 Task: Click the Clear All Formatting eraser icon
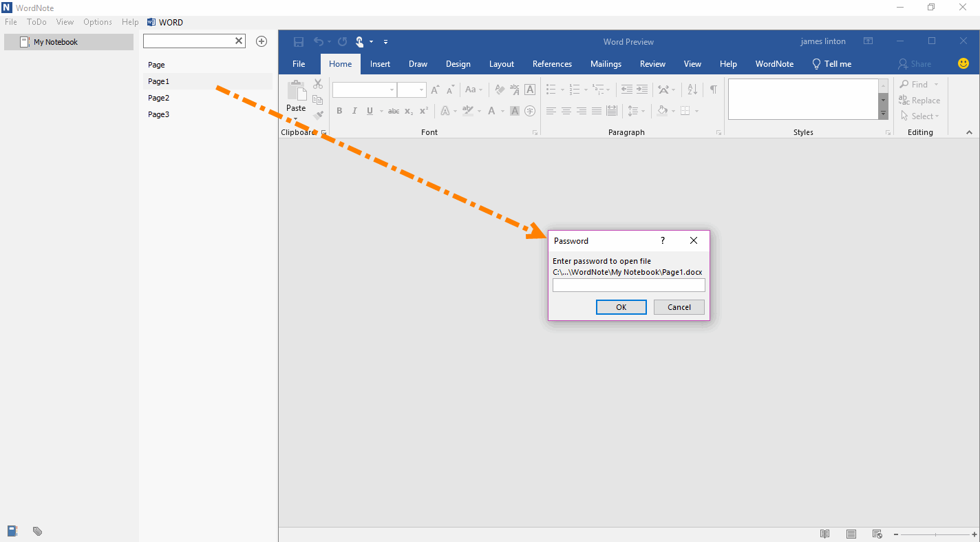tap(500, 90)
